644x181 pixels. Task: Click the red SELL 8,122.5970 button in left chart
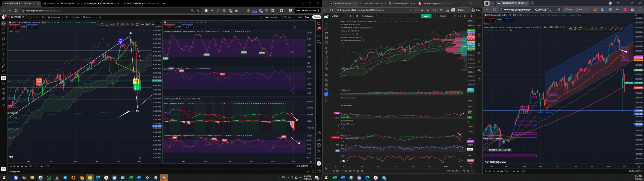click(14, 26)
